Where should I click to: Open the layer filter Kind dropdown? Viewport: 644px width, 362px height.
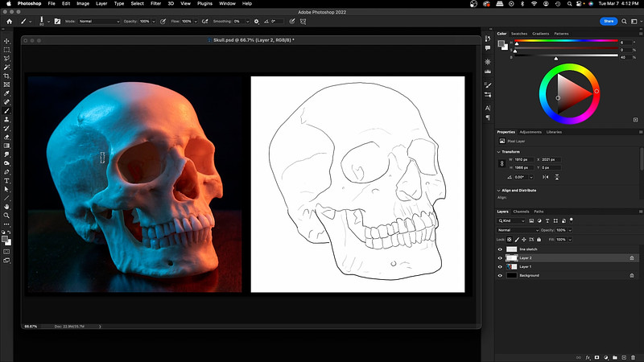click(511, 220)
